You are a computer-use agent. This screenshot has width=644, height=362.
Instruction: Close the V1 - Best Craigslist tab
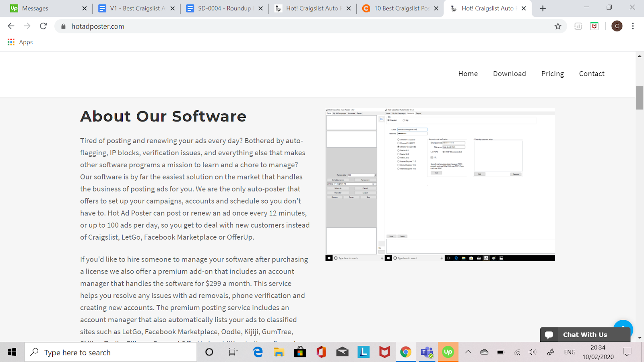tap(173, 8)
